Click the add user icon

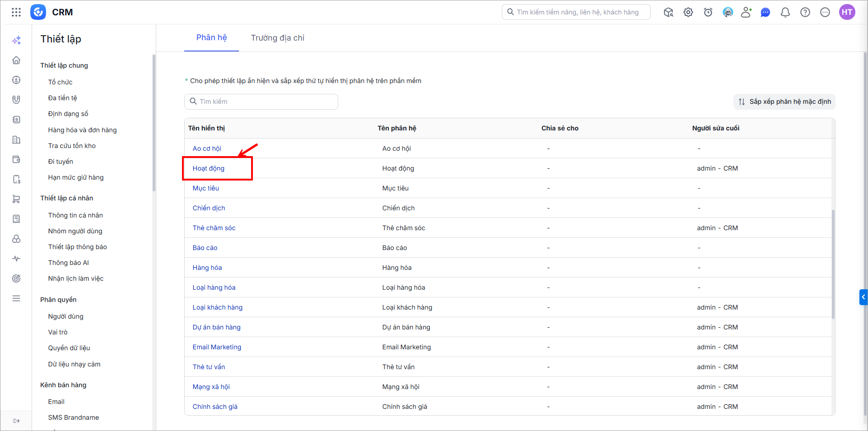747,12
